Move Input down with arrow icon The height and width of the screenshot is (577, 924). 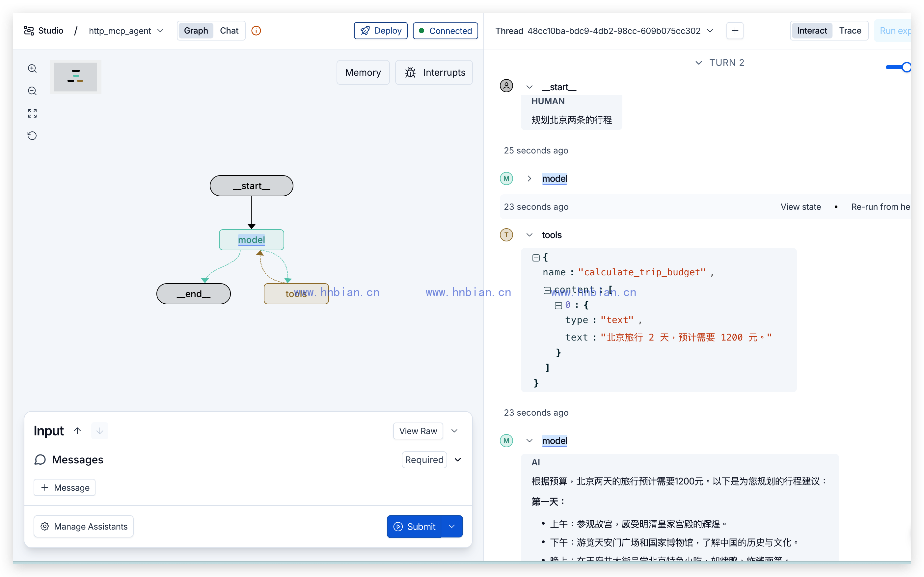coord(99,431)
